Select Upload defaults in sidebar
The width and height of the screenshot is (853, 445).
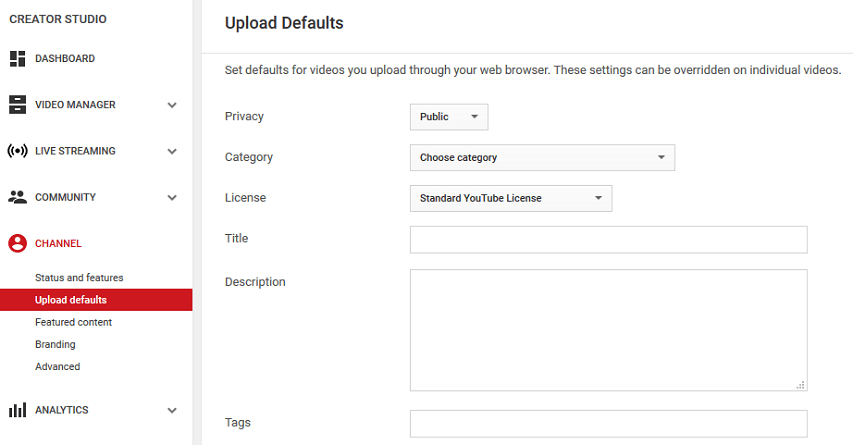coord(71,300)
